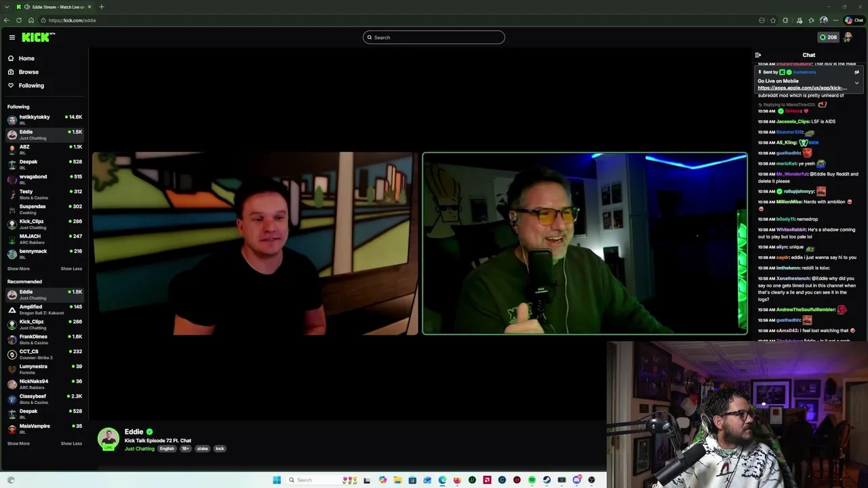The height and width of the screenshot is (488, 868).
Task: Go to the browser home page
Action: (31, 20)
